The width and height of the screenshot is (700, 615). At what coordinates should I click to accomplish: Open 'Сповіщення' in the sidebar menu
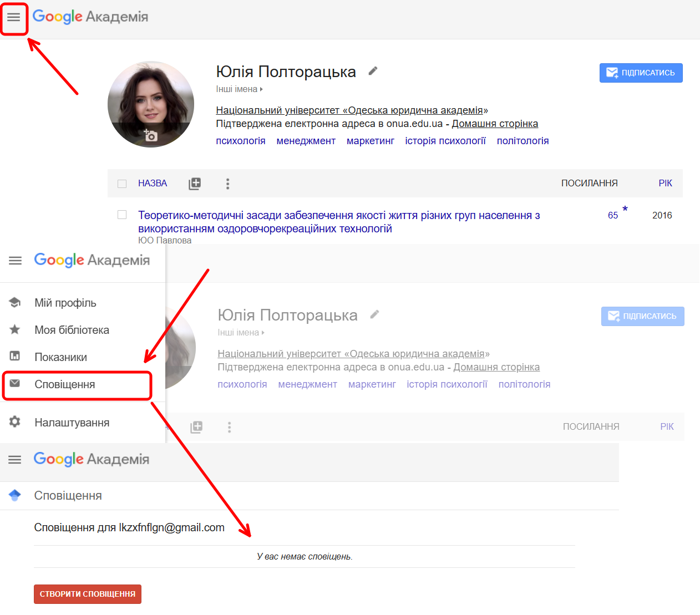[x=65, y=384]
